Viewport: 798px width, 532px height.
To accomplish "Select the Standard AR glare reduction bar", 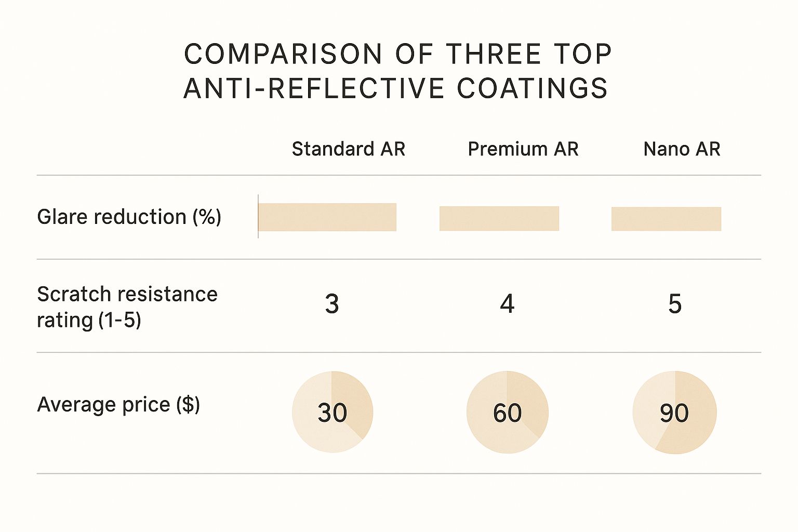I will pos(327,217).
